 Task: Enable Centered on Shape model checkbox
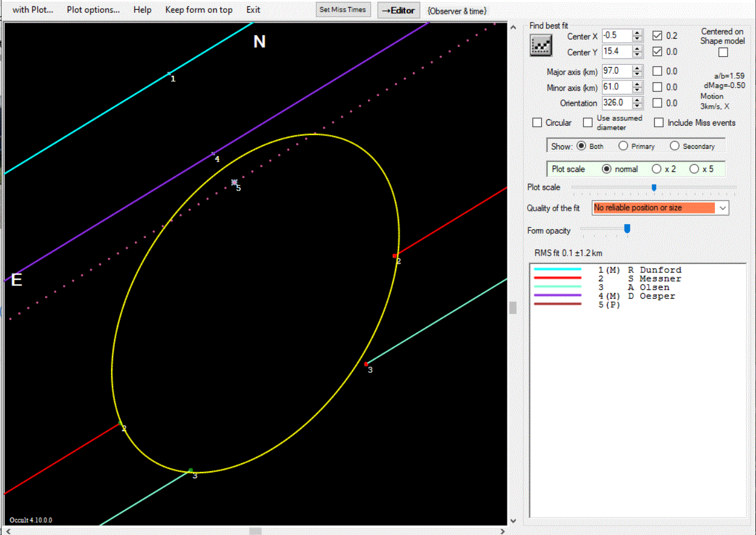point(723,52)
